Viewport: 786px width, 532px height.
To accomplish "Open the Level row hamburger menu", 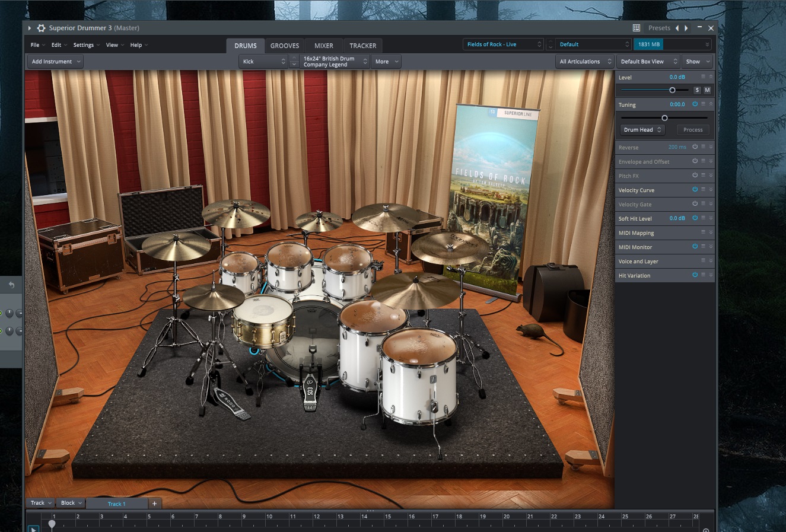I will point(703,77).
